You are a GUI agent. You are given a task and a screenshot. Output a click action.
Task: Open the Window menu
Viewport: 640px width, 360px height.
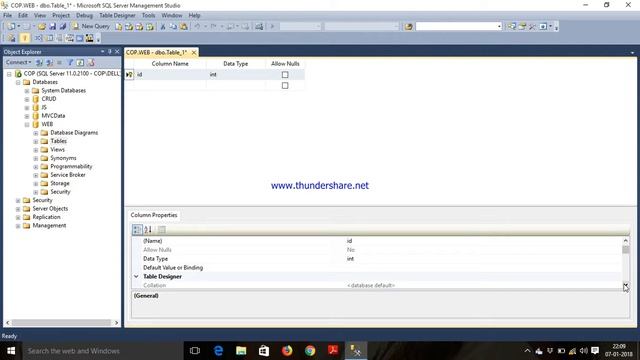click(x=172, y=15)
